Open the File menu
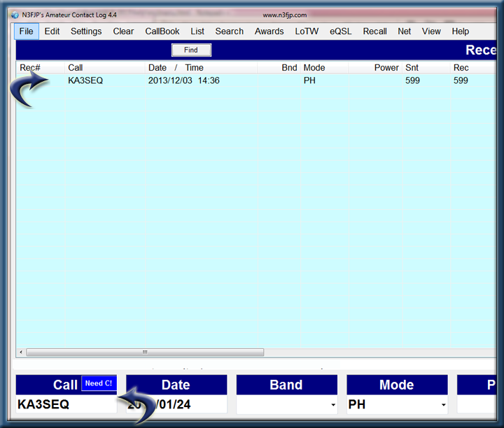Image resolution: width=504 pixels, height=428 pixels. [26, 31]
